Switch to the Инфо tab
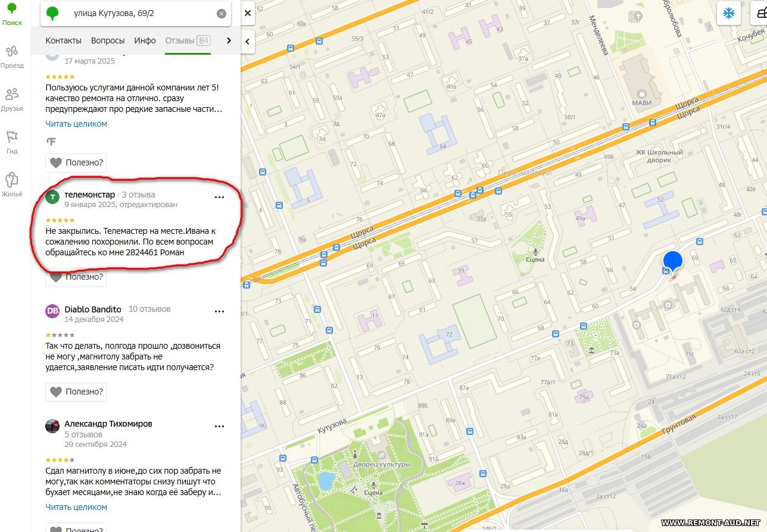The width and height of the screenshot is (767, 532). (x=145, y=40)
